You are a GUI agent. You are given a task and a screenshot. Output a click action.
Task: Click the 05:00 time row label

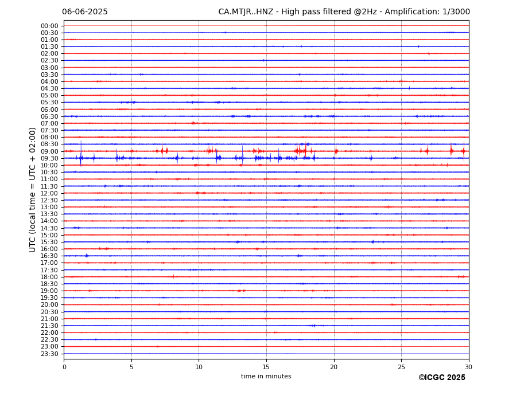(49, 96)
